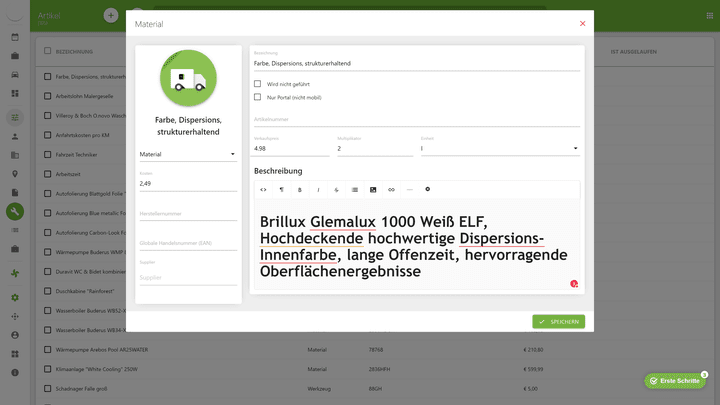Click the 'Werkzeug' type cell
Viewport: 720px width, 405px height.
319,388
